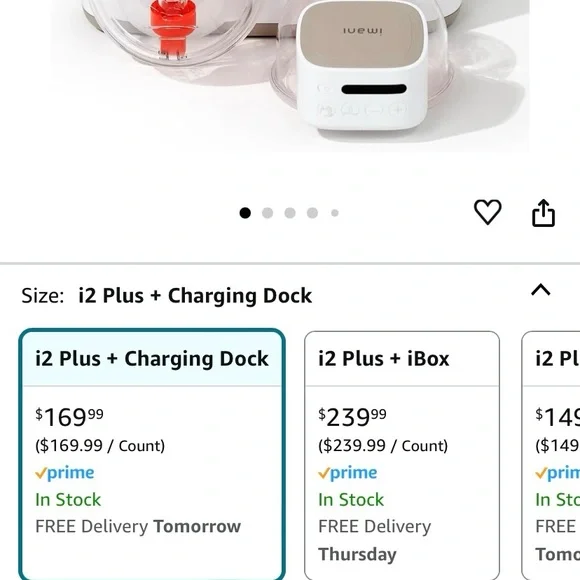
Task: Click the $169.99 price on Charging Dock card
Action: (69, 417)
